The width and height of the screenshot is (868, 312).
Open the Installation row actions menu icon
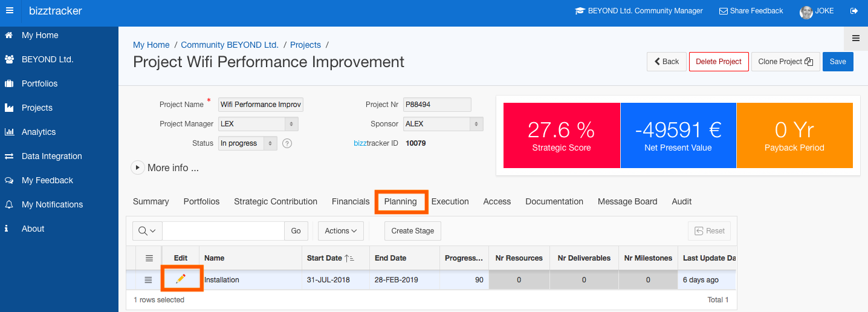point(149,280)
